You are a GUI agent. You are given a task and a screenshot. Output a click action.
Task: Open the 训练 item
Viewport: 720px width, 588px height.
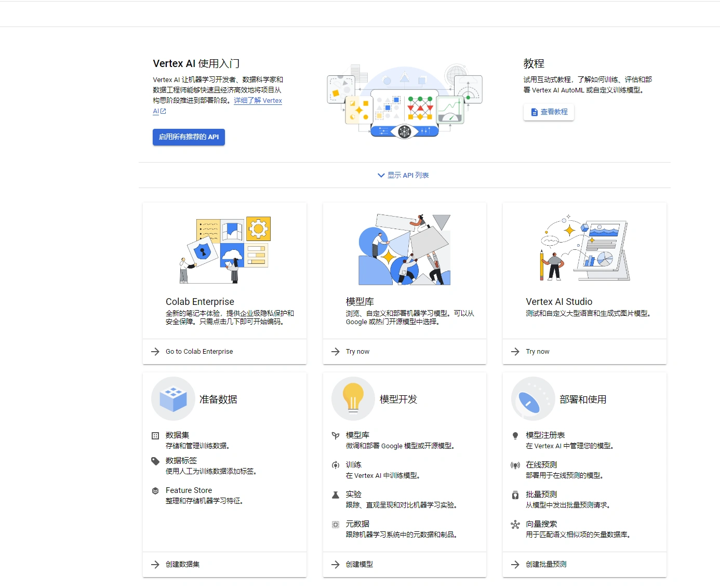click(x=354, y=465)
